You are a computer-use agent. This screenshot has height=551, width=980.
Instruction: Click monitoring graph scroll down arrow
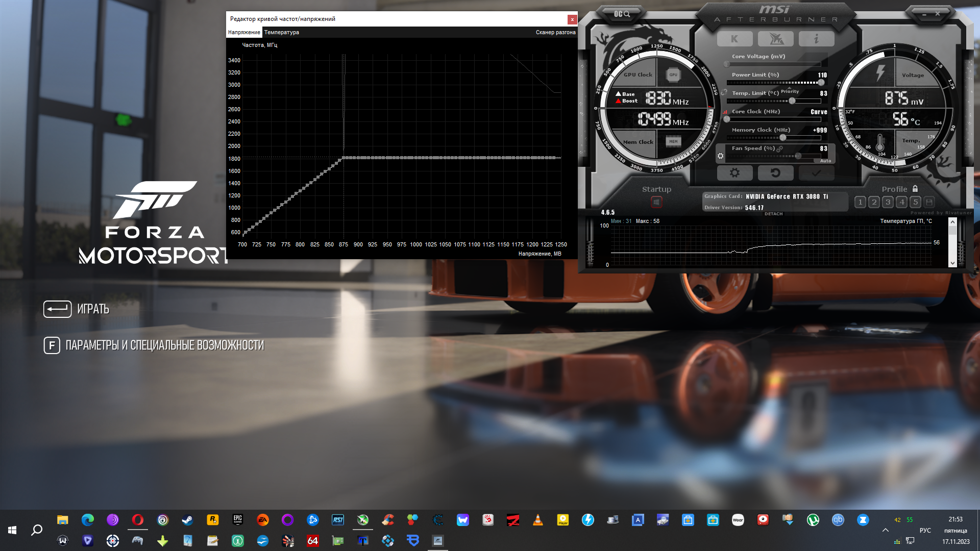click(x=952, y=263)
